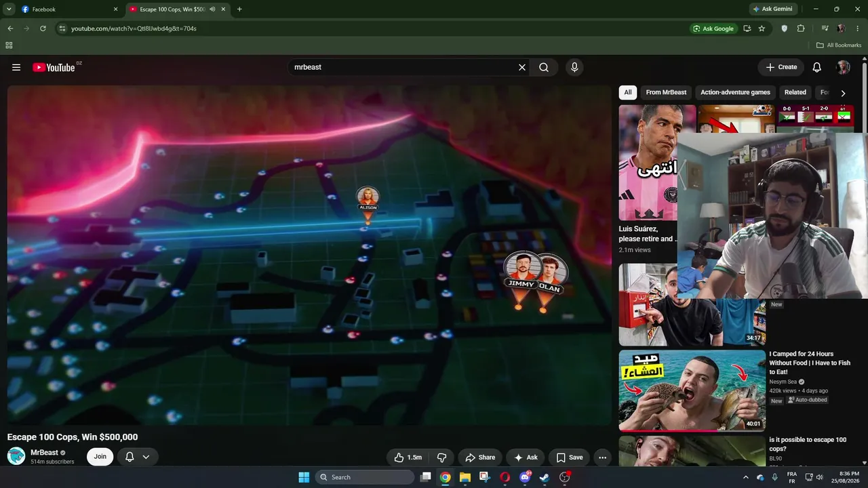
Task: Start voice search with the microphone
Action: (574, 67)
